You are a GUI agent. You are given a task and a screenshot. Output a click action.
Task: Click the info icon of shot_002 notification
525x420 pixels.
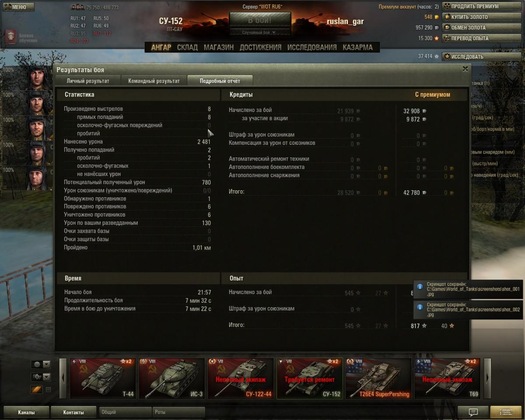coord(420,307)
